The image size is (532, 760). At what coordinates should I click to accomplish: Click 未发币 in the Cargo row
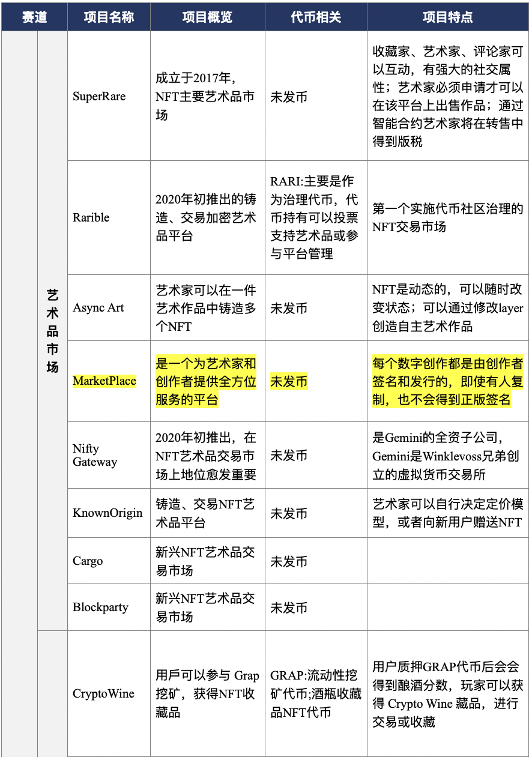coord(289,562)
